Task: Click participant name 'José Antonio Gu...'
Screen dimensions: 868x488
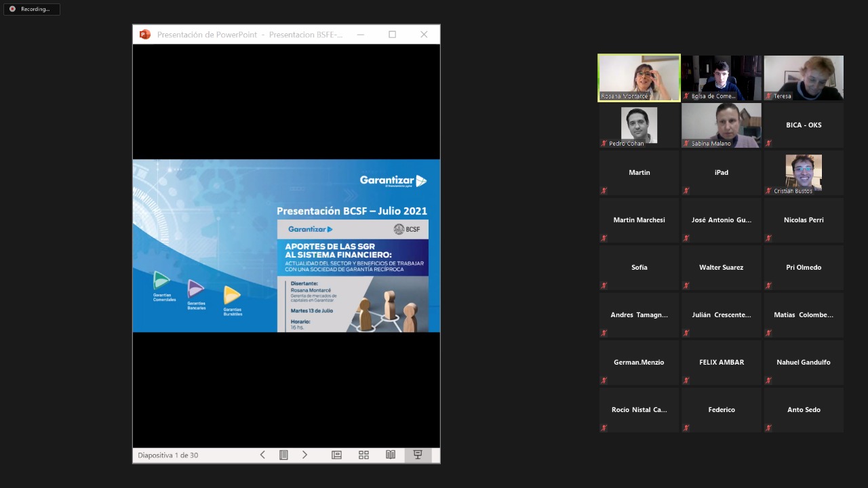Action: 722,220
